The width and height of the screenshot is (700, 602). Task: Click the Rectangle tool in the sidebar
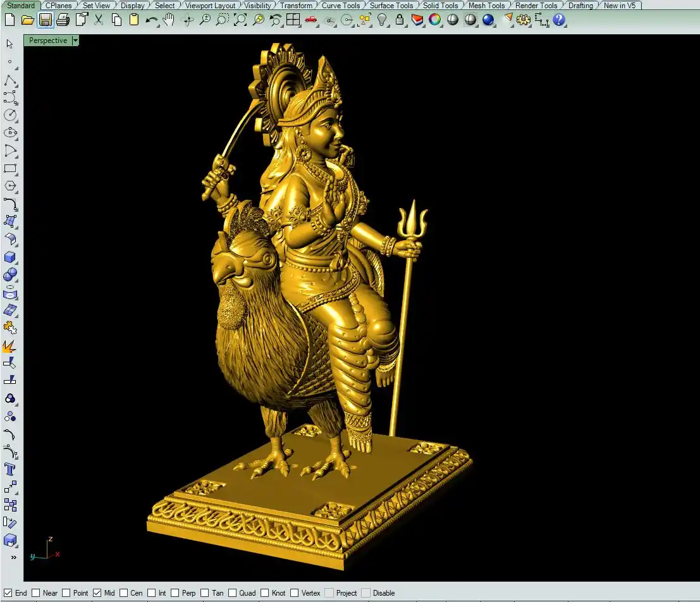[x=10, y=169]
